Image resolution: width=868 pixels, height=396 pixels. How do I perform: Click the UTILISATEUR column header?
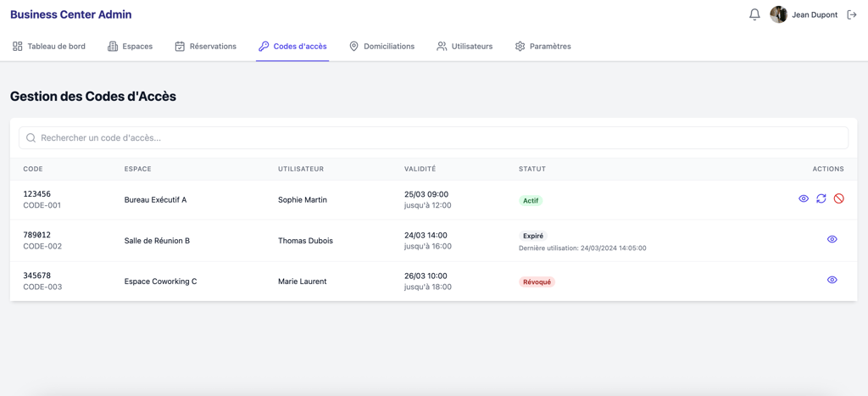click(x=301, y=169)
